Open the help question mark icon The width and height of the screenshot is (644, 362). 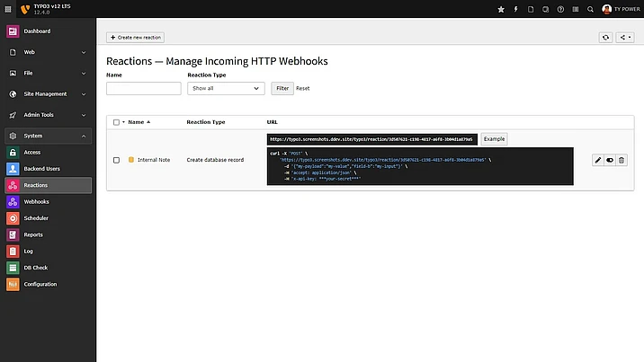pyautogui.click(x=561, y=9)
